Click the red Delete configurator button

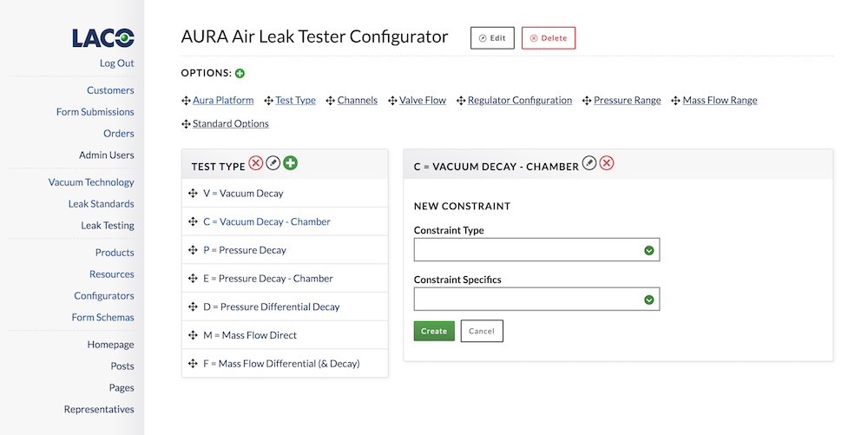[x=548, y=38]
